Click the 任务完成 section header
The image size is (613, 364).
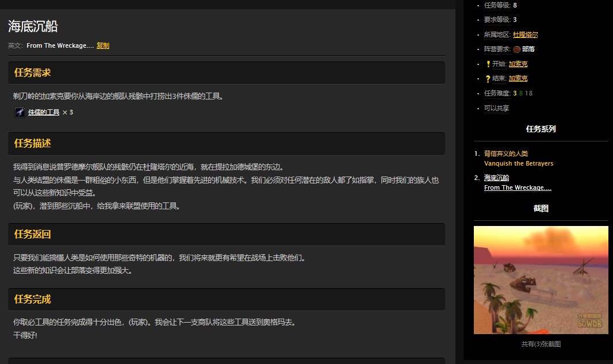(33, 299)
